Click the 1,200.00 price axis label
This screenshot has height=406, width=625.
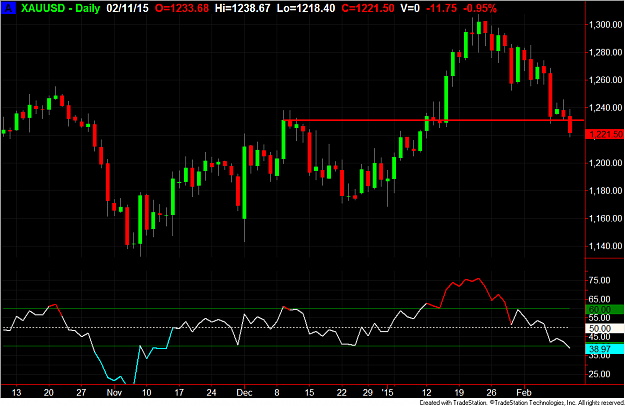click(x=605, y=163)
